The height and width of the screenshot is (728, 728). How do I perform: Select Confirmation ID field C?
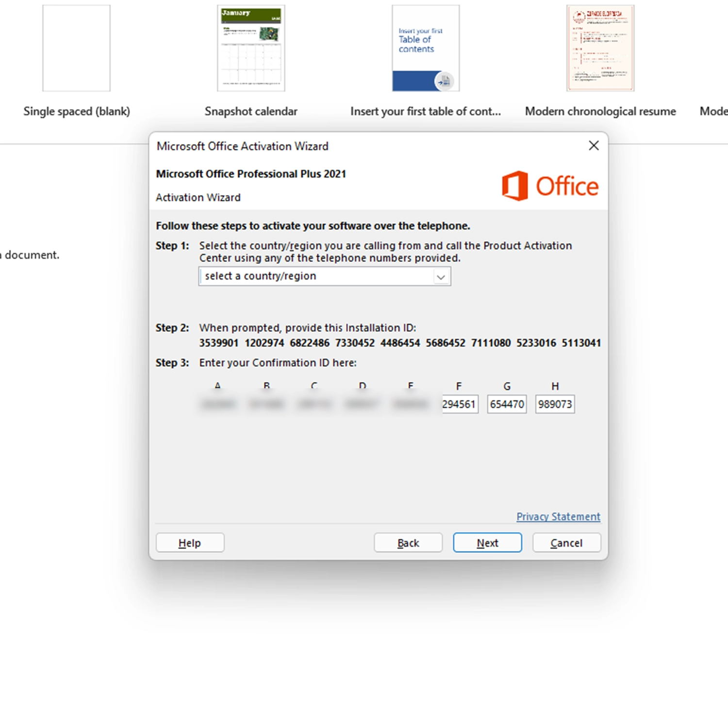coord(314,404)
